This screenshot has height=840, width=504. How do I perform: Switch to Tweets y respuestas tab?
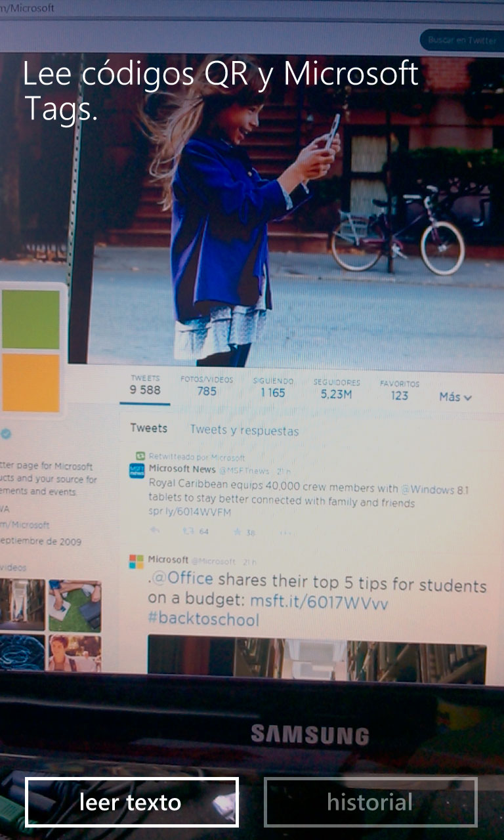point(244,430)
